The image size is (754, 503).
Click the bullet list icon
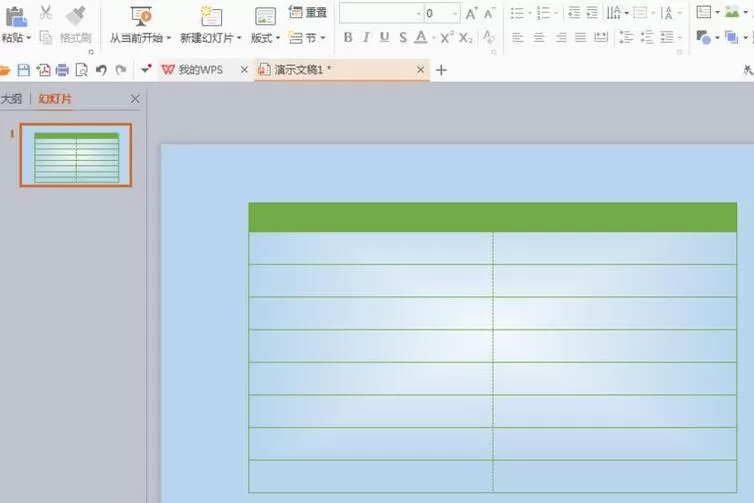click(x=517, y=13)
